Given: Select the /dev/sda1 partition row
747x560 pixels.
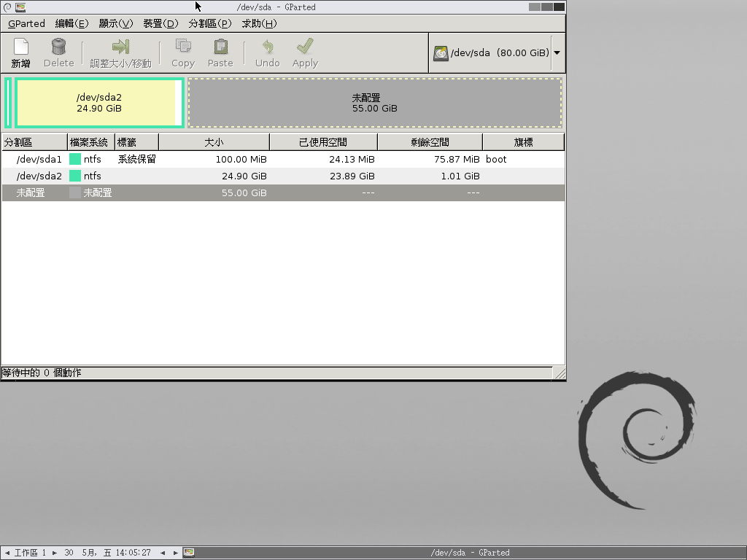Looking at the screenshot, I should [39, 159].
